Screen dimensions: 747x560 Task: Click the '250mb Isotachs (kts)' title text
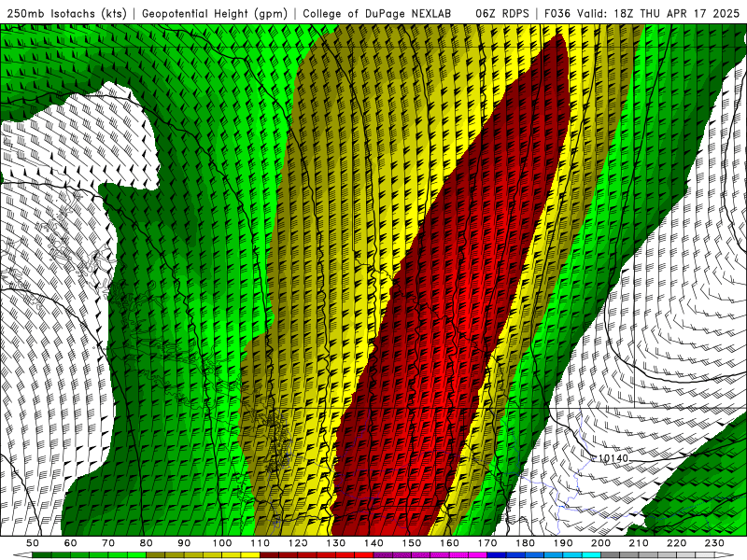[66, 13]
